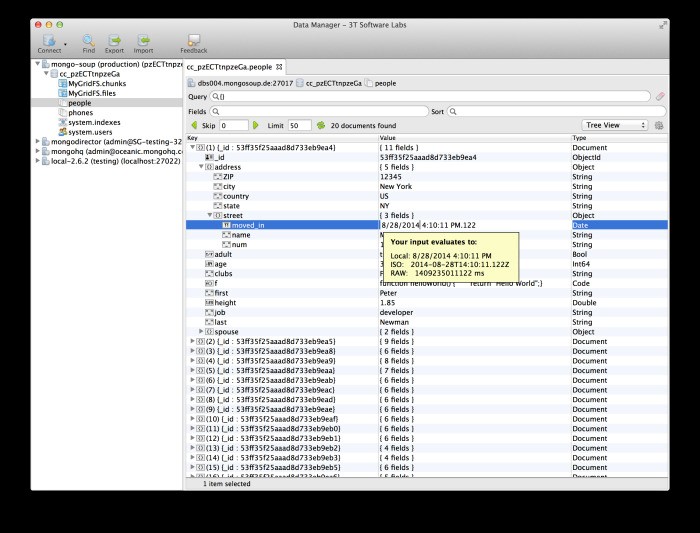700x533 pixels.
Task: Open the Connect dropdown arrow
Action: (65, 44)
